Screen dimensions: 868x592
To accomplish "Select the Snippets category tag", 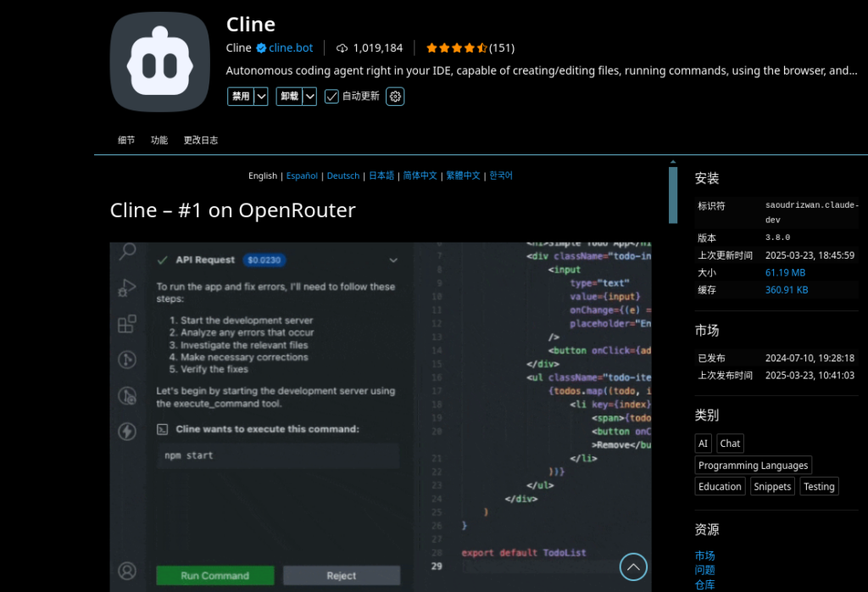I will (x=772, y=487).
